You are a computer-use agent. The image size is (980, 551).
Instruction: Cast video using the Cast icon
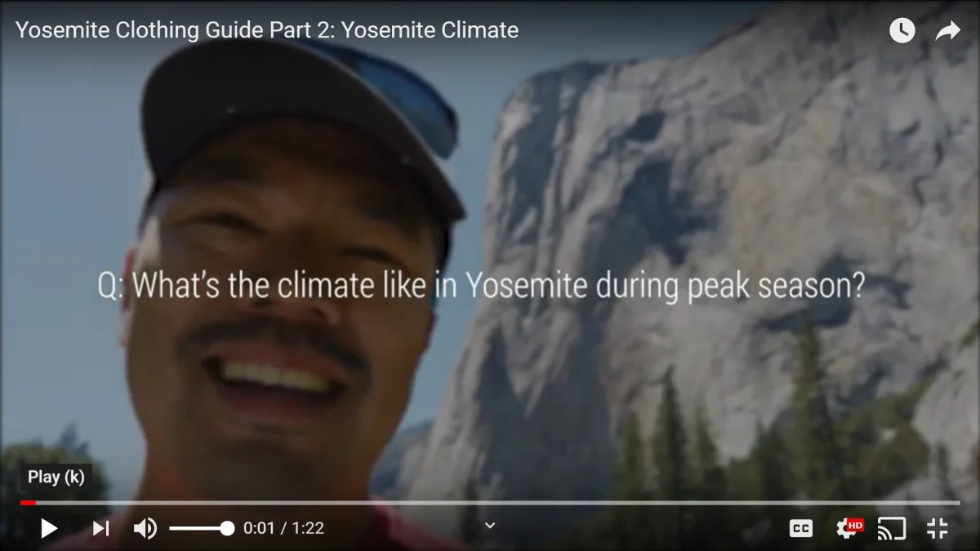(891, 528)
